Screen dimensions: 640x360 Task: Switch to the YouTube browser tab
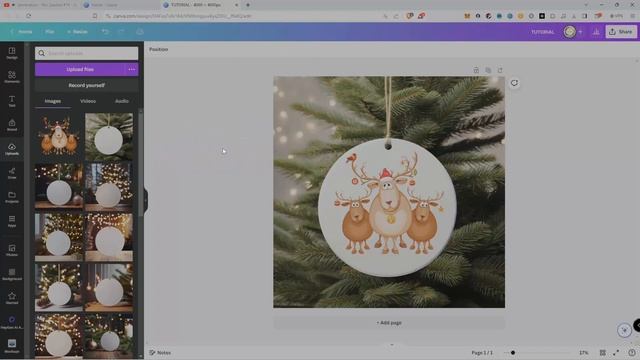pyautogui.click(x=39, y=5)
